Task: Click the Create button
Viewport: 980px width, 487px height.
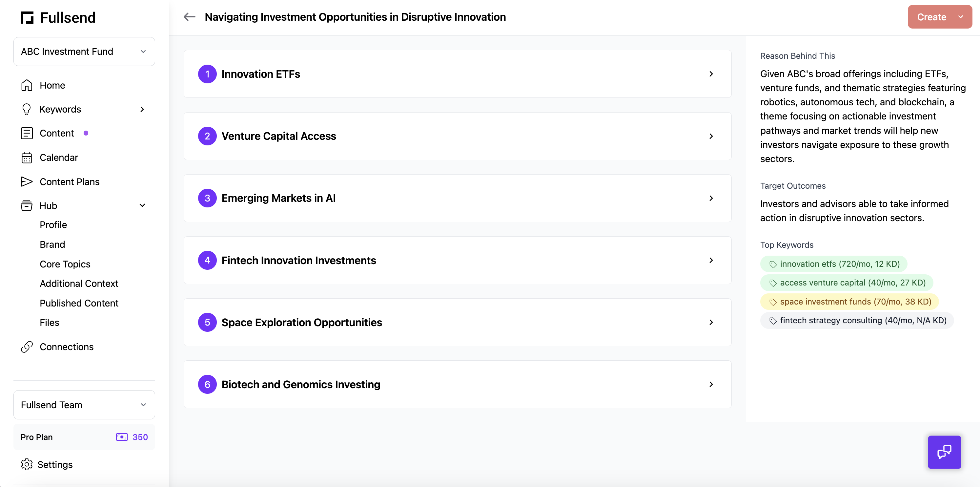Action: 931,17
